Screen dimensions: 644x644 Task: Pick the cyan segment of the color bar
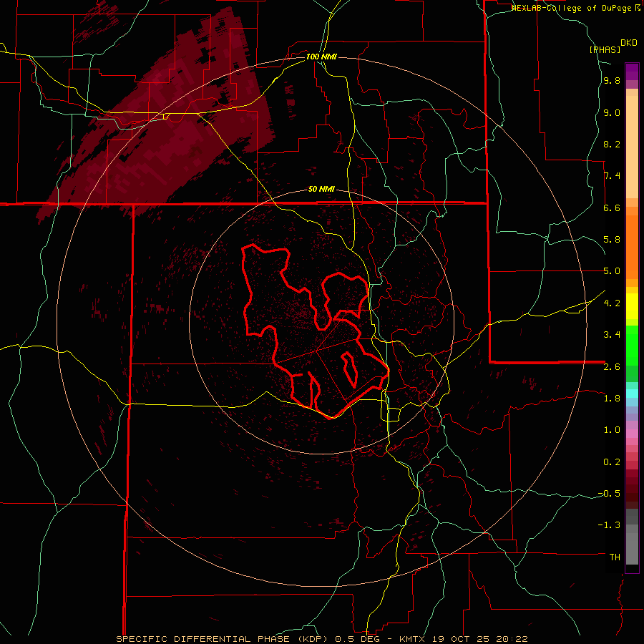click(x=632, y=394)
